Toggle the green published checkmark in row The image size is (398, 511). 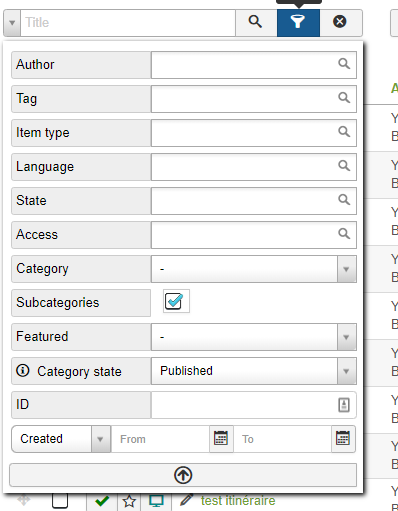[102, 501]
